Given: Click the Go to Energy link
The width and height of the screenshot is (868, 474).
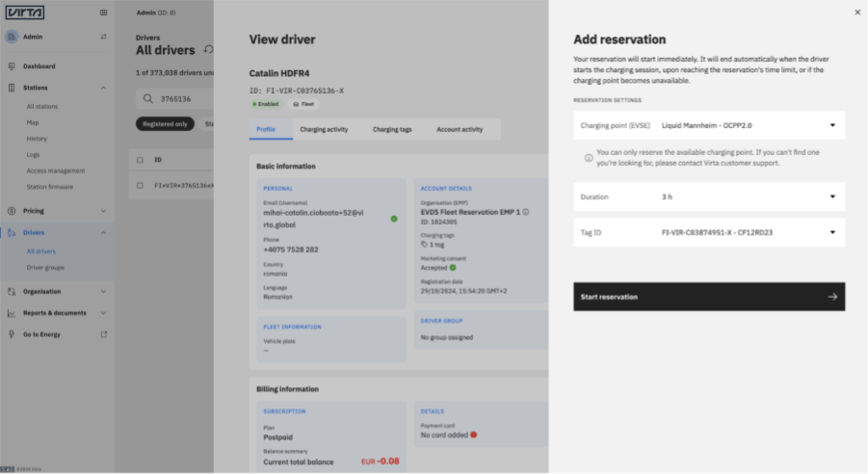Looking at the screenshot, I should (41, 334).
